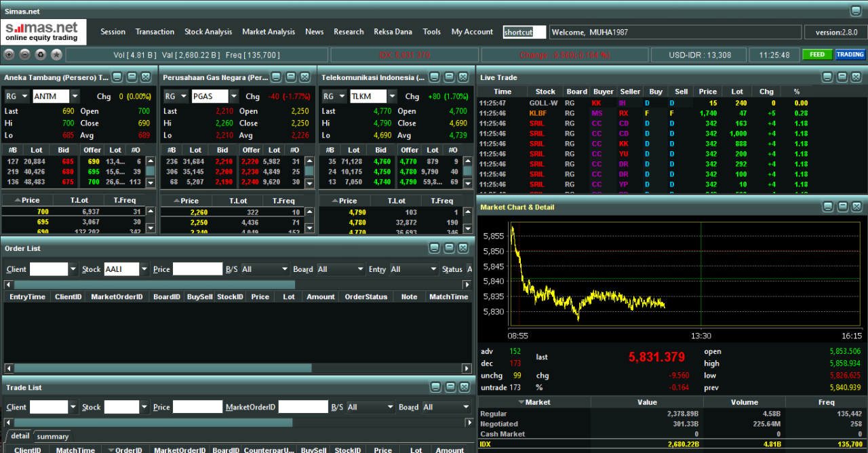Click the plus icon in the toolbar

tap(9, 55)
